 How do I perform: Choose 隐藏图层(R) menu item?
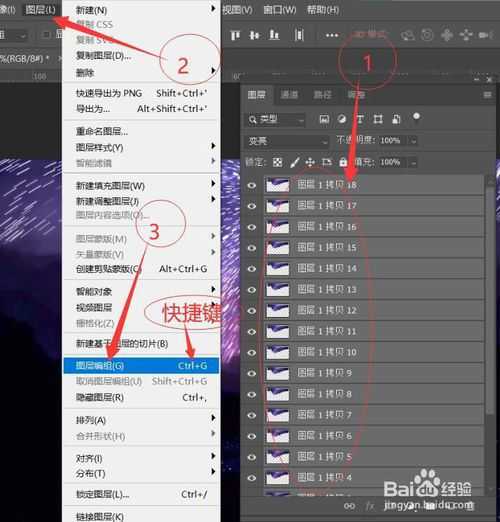pos(141,397)
